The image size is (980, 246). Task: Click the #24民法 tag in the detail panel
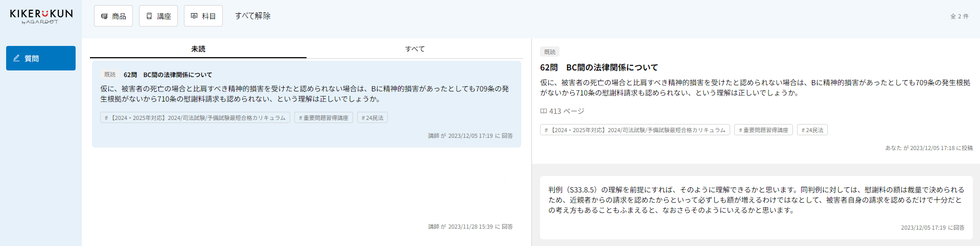tap(812, 130)
